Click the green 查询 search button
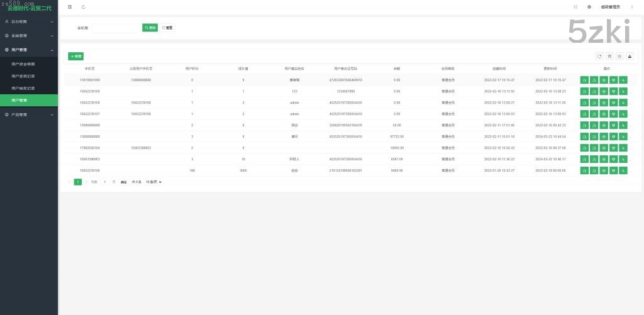Screen dimensions: 644x315 150,28
